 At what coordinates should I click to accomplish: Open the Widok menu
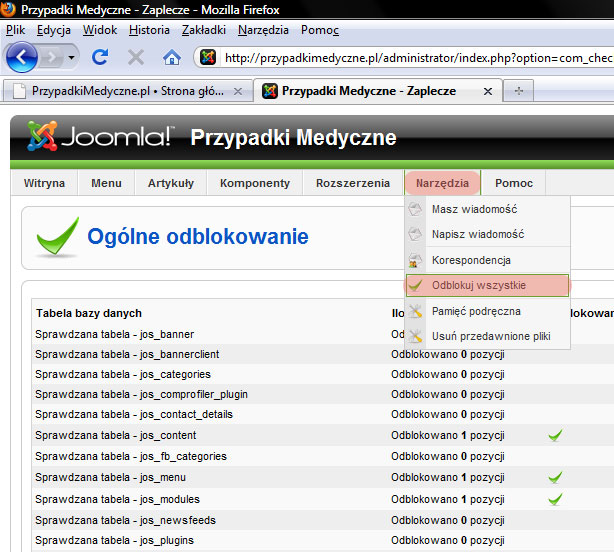[100, 30]
